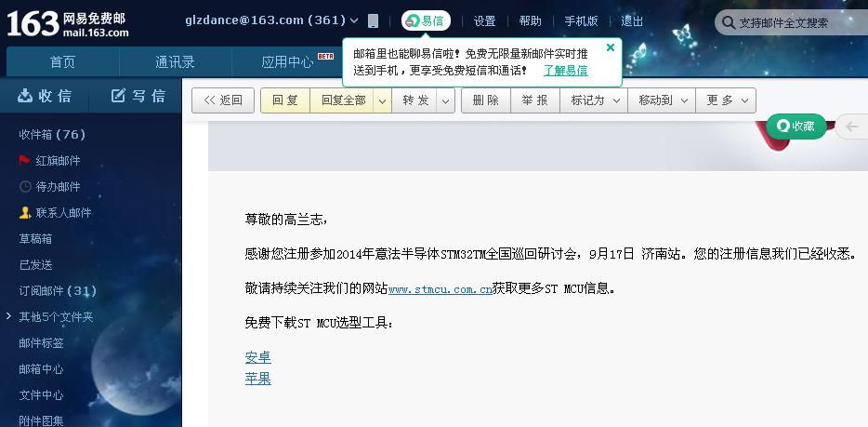Click the 转发 forward button
868x427 pixels.
415,100
